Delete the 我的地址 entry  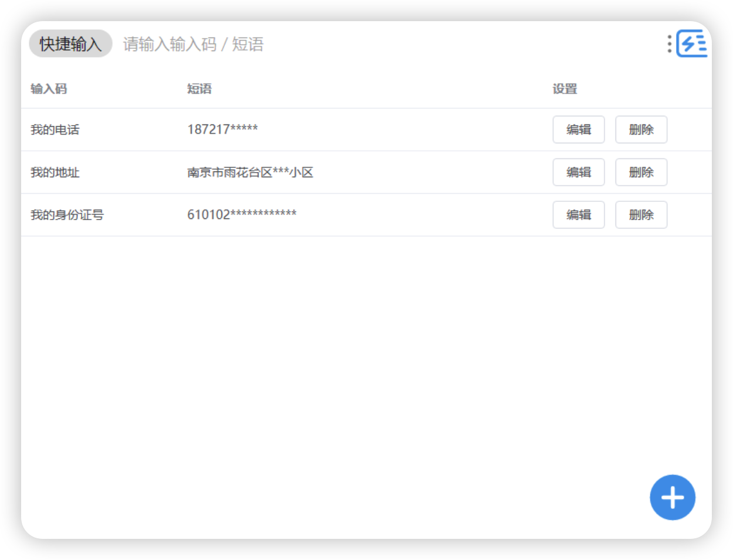point(641,172)
